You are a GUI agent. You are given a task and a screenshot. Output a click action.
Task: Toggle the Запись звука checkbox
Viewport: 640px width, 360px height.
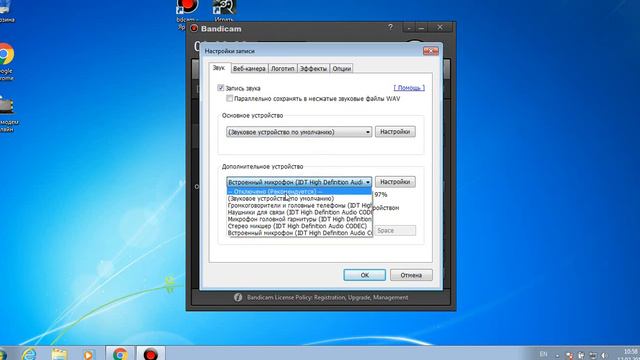(221, 88)
